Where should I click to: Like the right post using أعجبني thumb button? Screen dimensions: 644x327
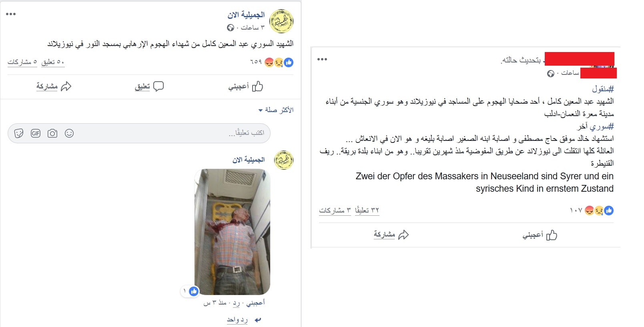[540, 235]
